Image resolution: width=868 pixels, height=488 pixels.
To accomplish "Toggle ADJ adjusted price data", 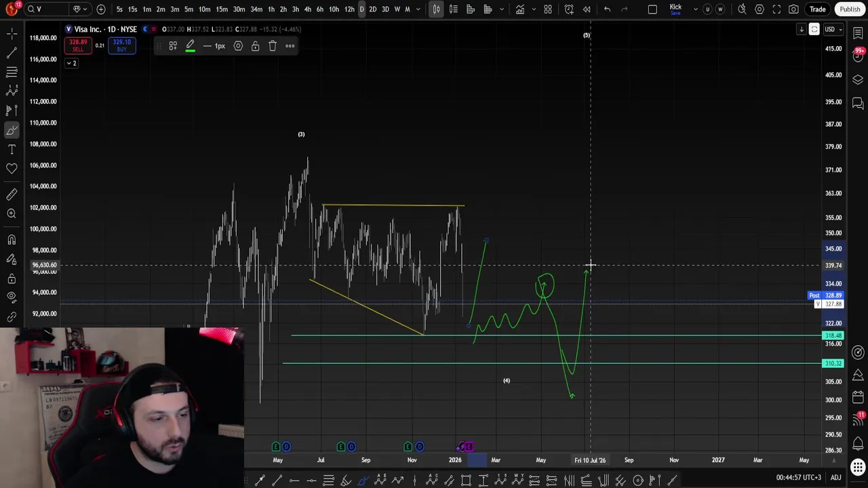I will [835, 478].
